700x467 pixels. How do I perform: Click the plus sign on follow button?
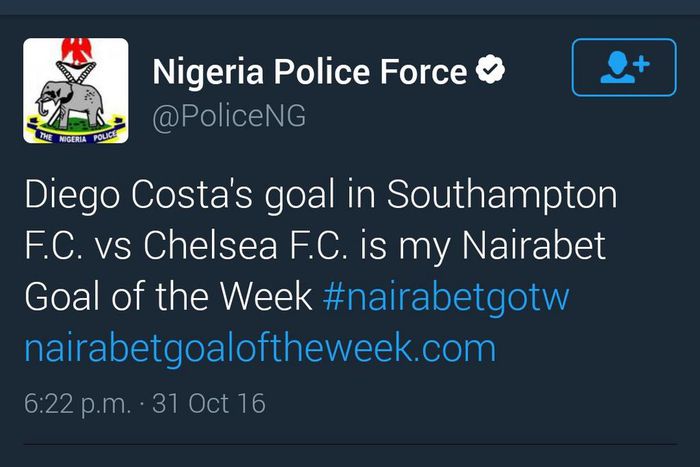click(642, 61)
